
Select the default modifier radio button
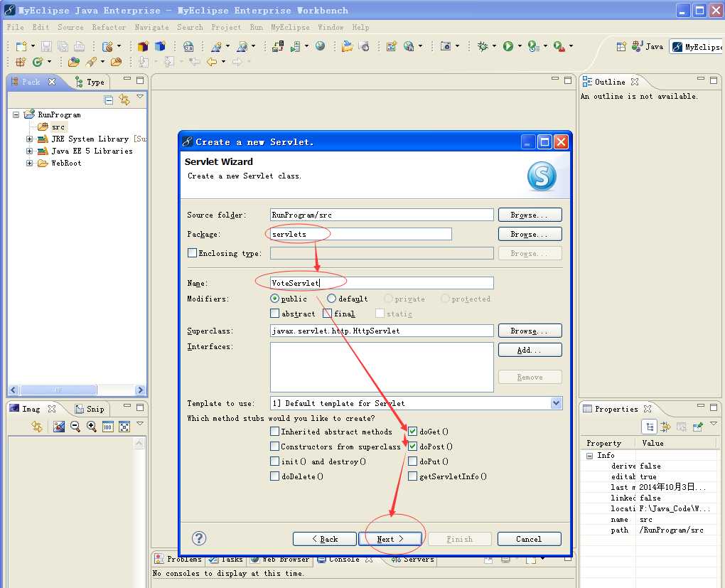331,299
